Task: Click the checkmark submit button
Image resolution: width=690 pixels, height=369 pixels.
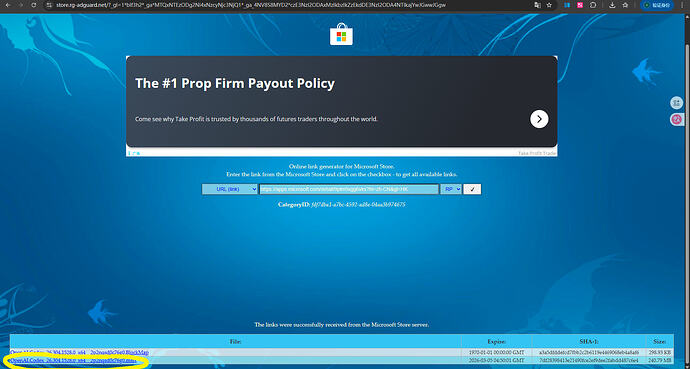Action: [x=472, y=189]
